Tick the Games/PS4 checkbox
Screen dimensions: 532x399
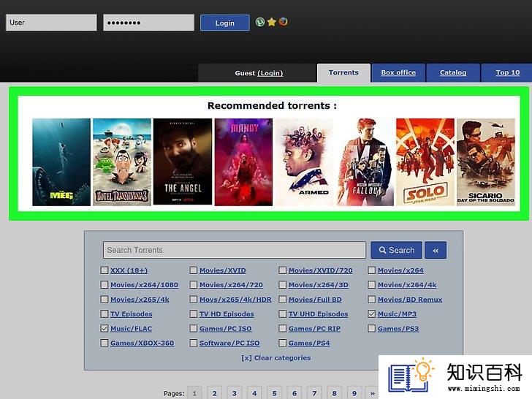point(282,343)
